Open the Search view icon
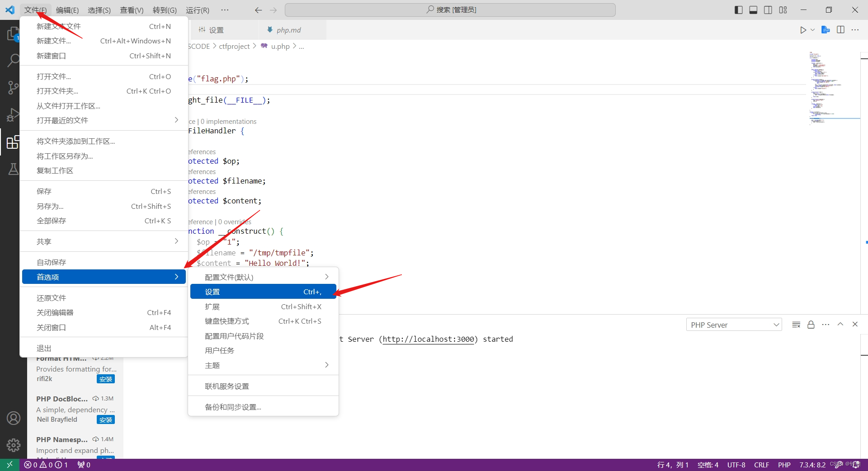The height and width of the screenshot is (471, 868). tap(13, 60)
